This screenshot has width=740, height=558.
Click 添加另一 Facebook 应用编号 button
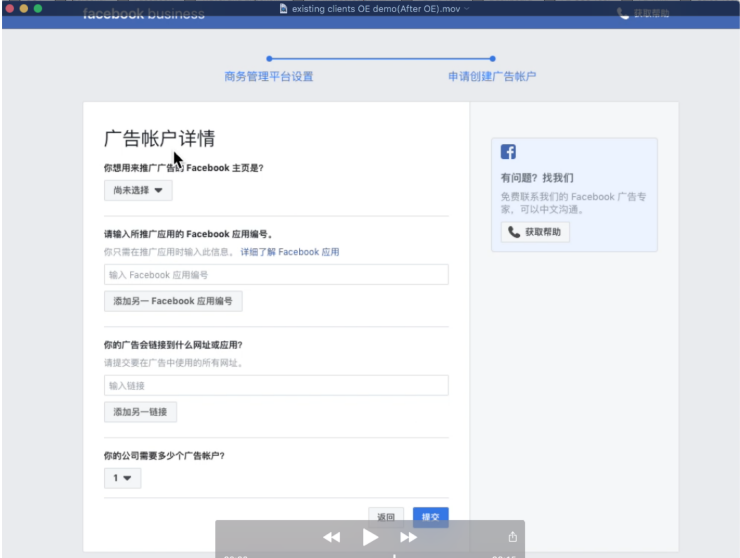click(173, 301)
